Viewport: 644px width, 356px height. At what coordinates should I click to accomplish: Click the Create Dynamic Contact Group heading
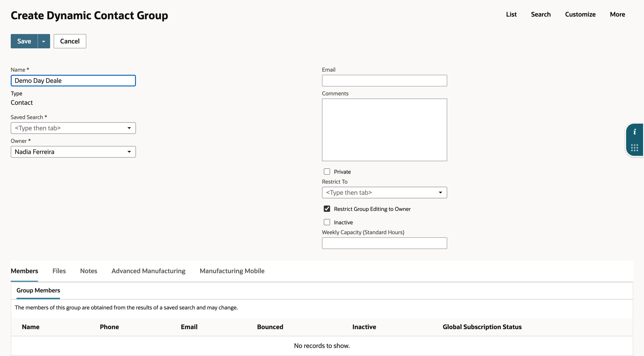click(x=89, y=15)
